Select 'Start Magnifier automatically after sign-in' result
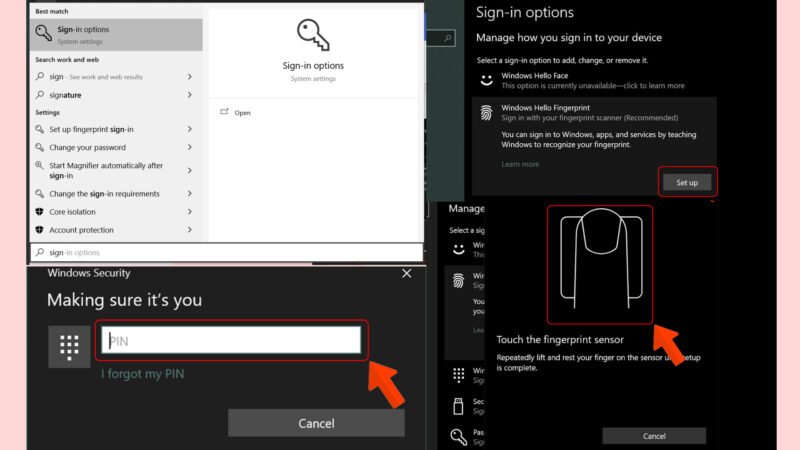Image resolution: width=800 pixels, height=450 pixels. click(106, 170)
